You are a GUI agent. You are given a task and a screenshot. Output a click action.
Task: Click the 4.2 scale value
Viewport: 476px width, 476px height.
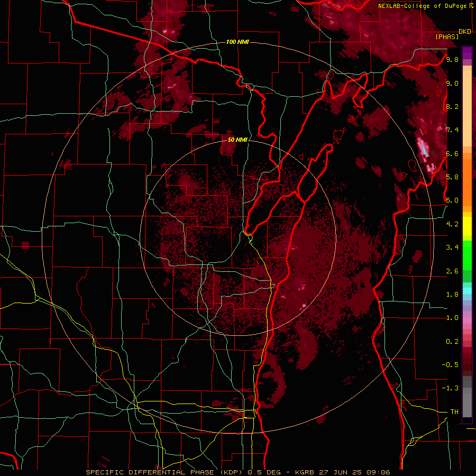[452, 224]
